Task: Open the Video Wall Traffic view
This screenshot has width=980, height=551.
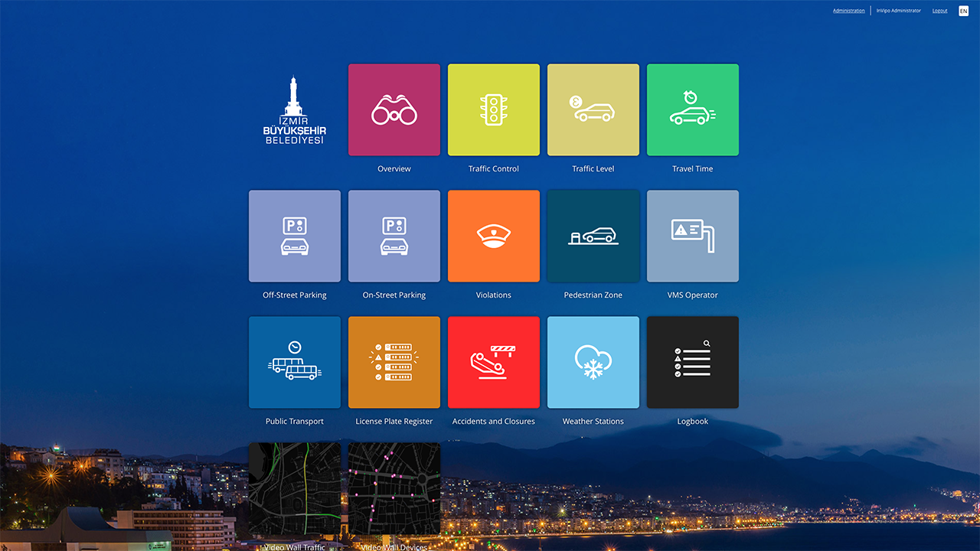Action: pos(294,490)
